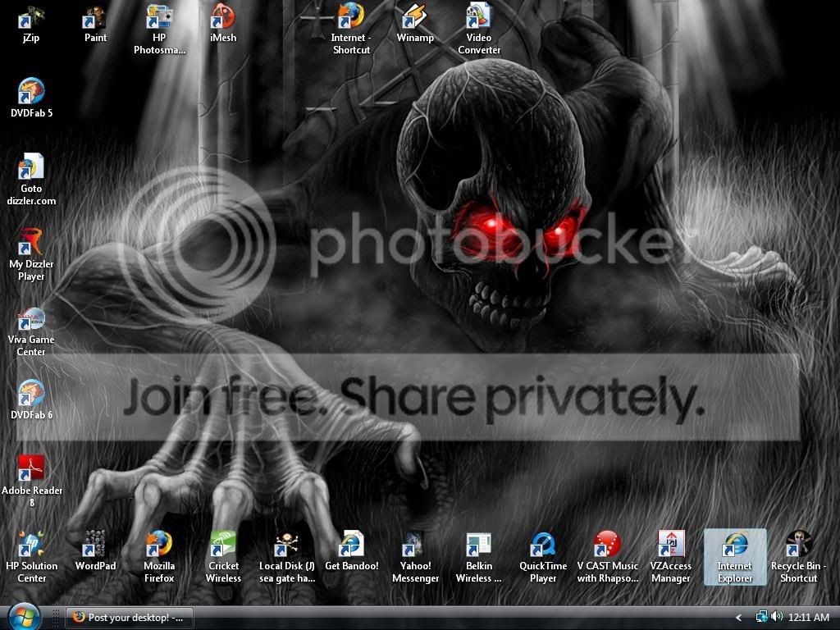Open the Goto dizzler.com shortcut

[x=31, y=180]
